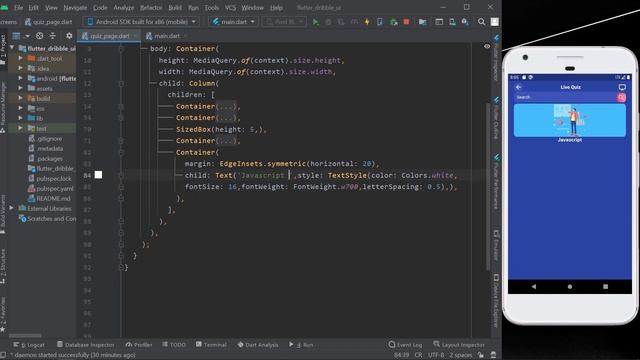640x360 pixels.
Task: Click the red Stop button in toolbar
Action: 406,22
